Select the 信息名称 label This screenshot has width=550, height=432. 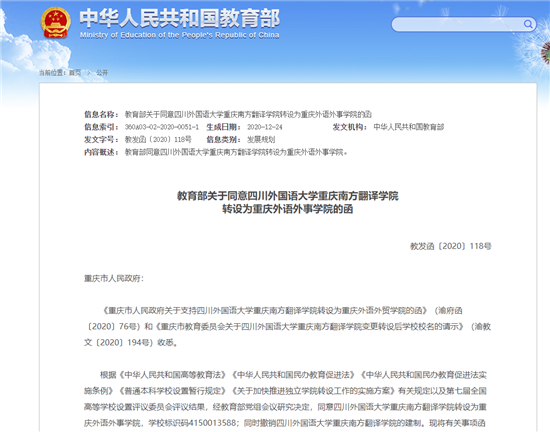[101, 114]
